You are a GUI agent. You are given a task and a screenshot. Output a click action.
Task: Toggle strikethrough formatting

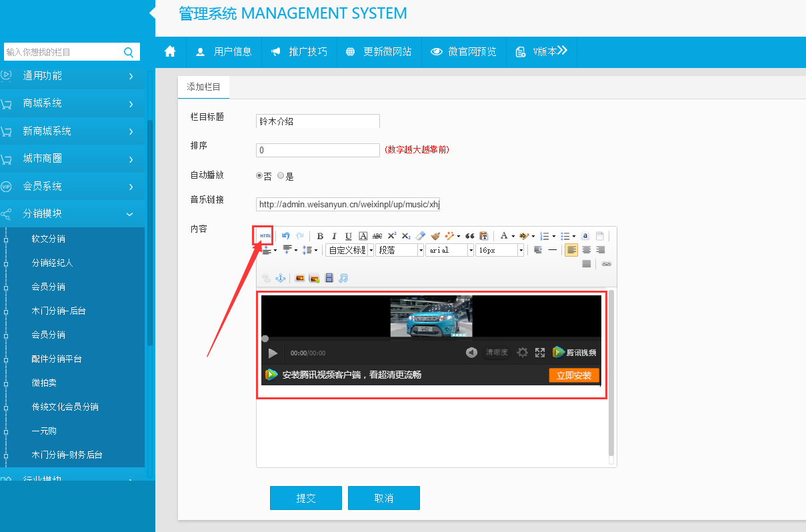click(x=377, y=236)
